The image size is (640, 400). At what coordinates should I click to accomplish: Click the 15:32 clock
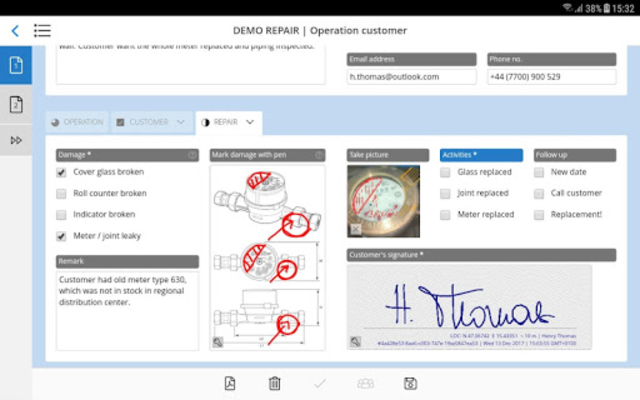coord(623,8)
